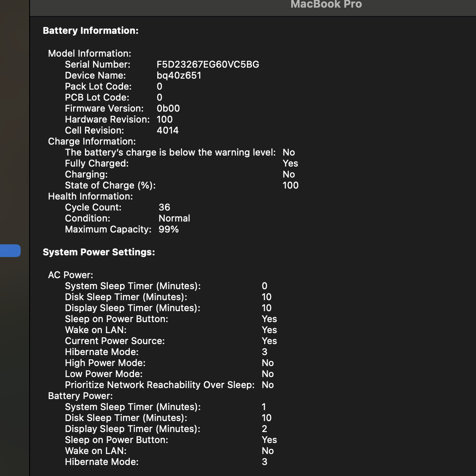Select the Firmware Version value 0b00
The image size is (476, 476).
(x=168, y=108)
